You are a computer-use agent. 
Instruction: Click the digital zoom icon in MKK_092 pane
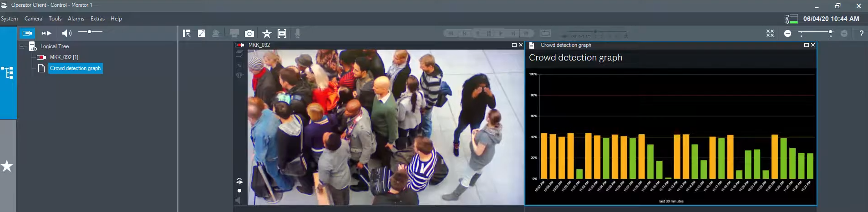pos(239,65)
